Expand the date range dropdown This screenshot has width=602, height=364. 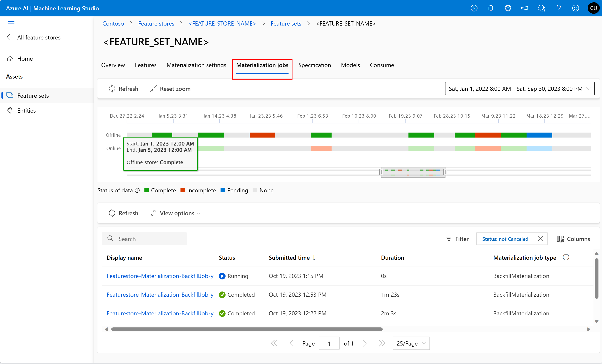519,89
